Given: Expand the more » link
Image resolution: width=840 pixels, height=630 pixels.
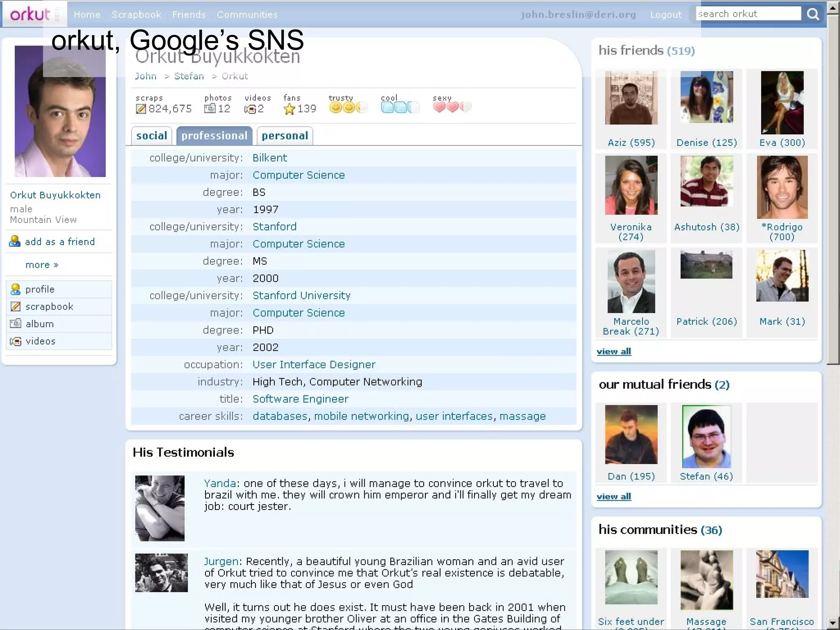Looking at the screenshot, I should tap(42, 265).
